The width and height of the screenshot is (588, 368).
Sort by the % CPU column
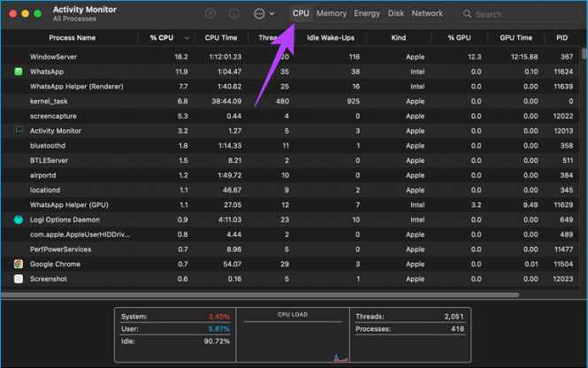(x=161, y=38)
